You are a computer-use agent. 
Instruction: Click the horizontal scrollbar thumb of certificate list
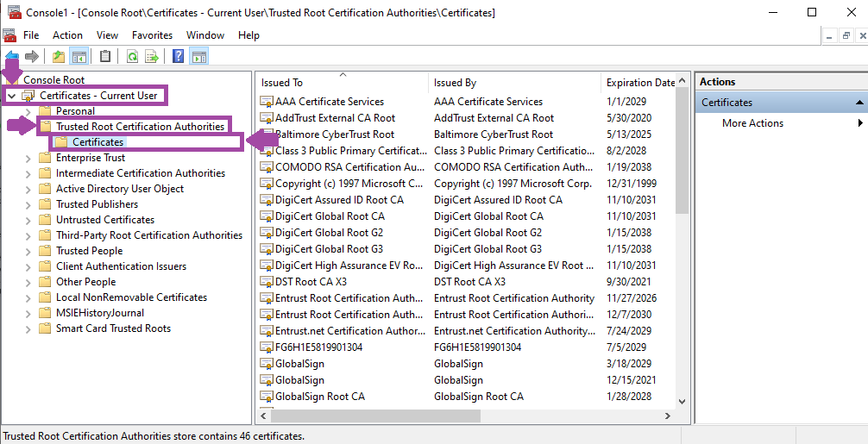[375, 416]
